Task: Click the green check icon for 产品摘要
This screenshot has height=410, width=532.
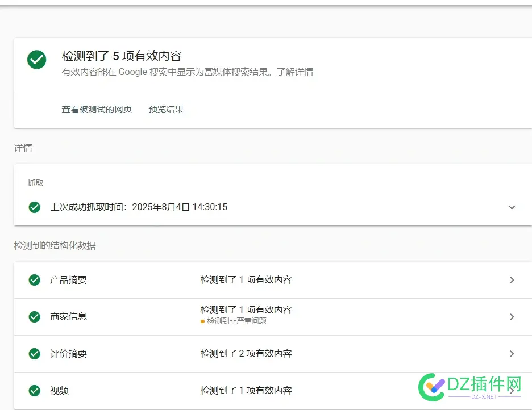Action: tap(34, 280)
